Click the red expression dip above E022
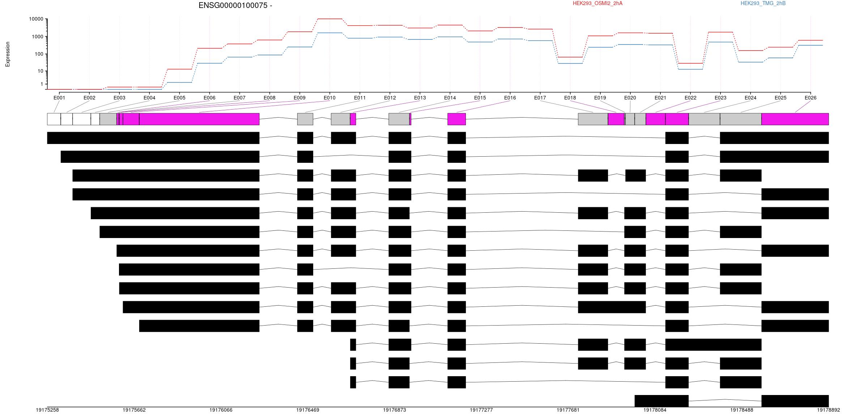 point(690,63)
